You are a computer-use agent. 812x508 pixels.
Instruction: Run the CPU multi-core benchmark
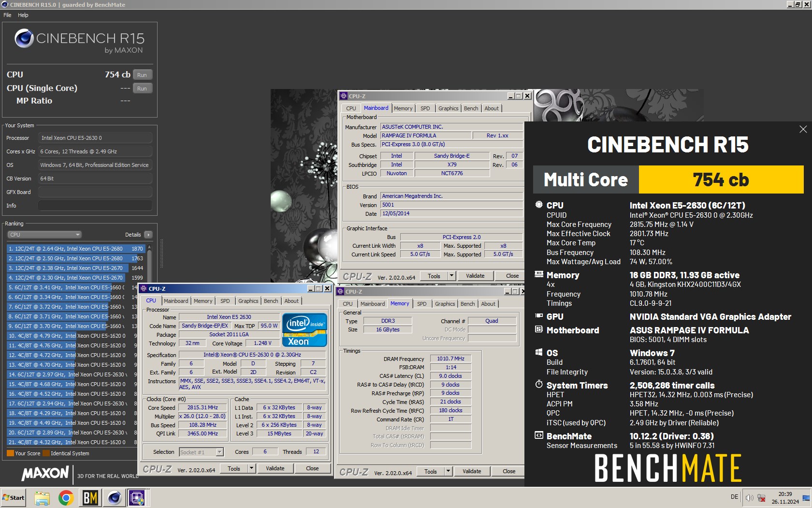coord(142,75)
